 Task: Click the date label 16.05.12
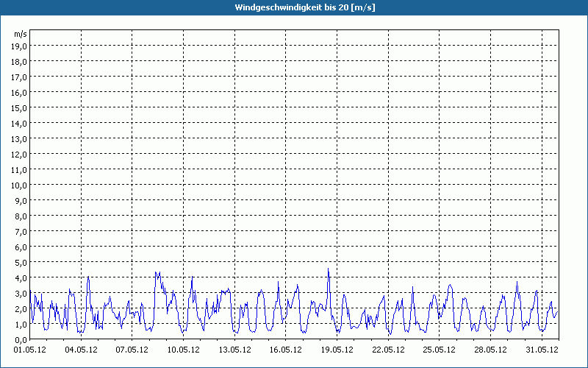(x=286, y=350)
